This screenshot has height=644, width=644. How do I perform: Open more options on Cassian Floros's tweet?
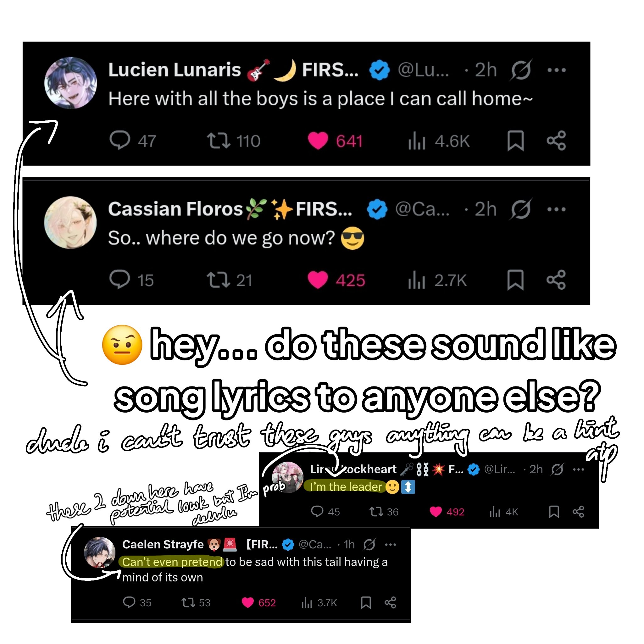(x=556, y=209)
